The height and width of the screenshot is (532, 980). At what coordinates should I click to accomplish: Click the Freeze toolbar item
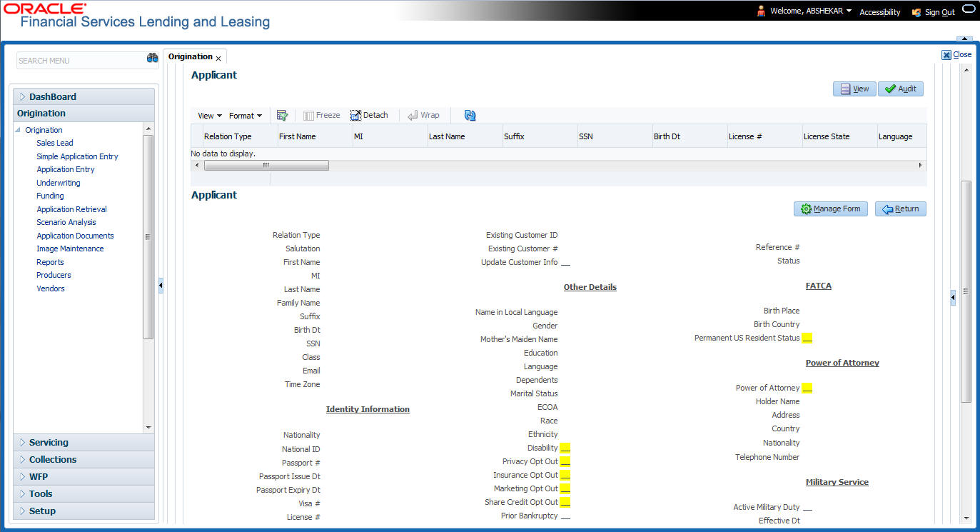[322, 115]
